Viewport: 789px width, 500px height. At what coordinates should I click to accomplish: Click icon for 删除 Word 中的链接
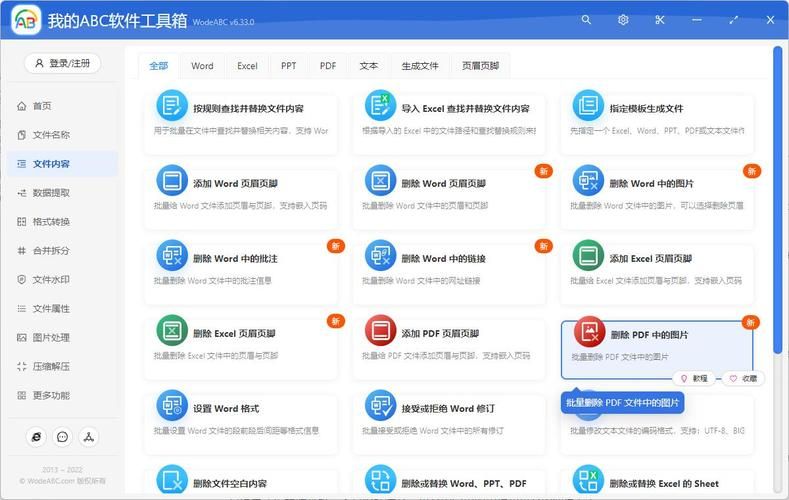point(380,256)
